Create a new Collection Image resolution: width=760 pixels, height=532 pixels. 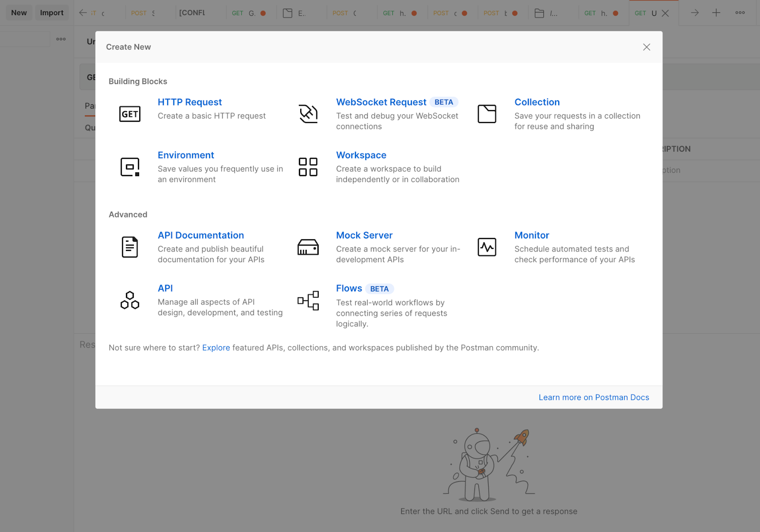tap(537, 102)
